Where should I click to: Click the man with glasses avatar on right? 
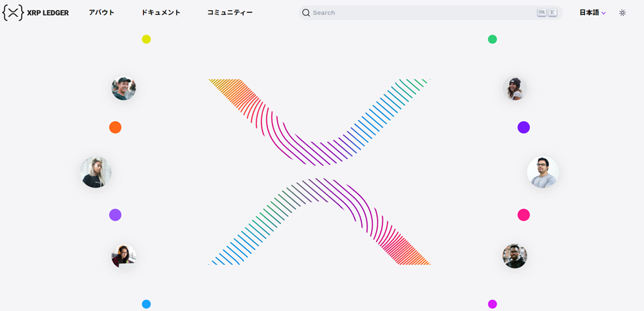(543, 172)
